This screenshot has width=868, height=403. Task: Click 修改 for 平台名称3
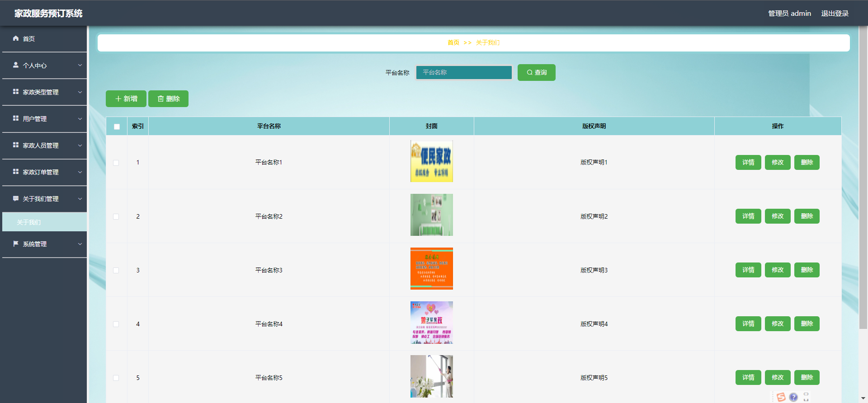778,270
